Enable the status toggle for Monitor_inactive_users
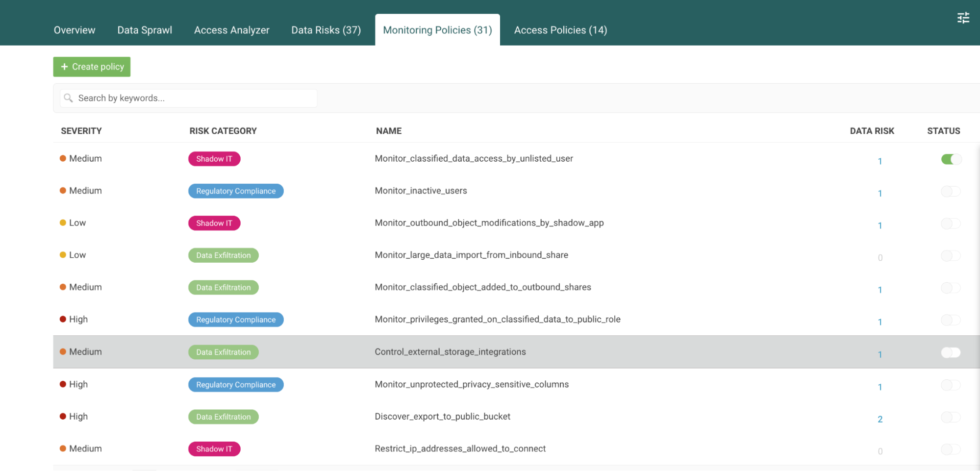 pos(951,192)
